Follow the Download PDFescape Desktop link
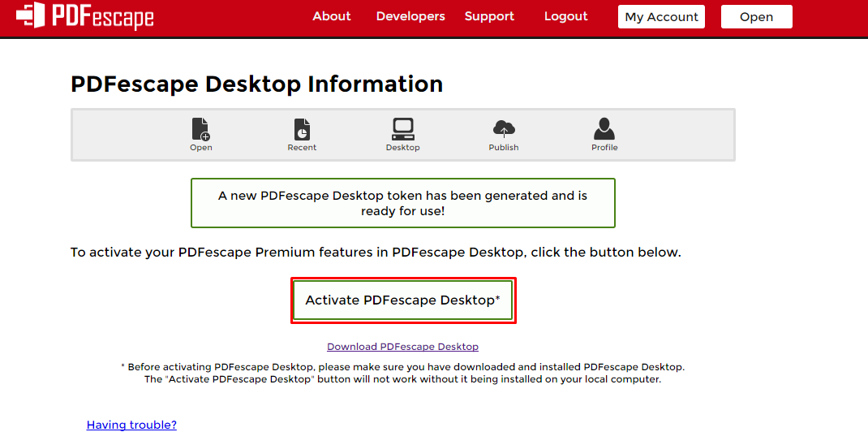868x445 pixels. pyautogui.click(x=402, y=347)
